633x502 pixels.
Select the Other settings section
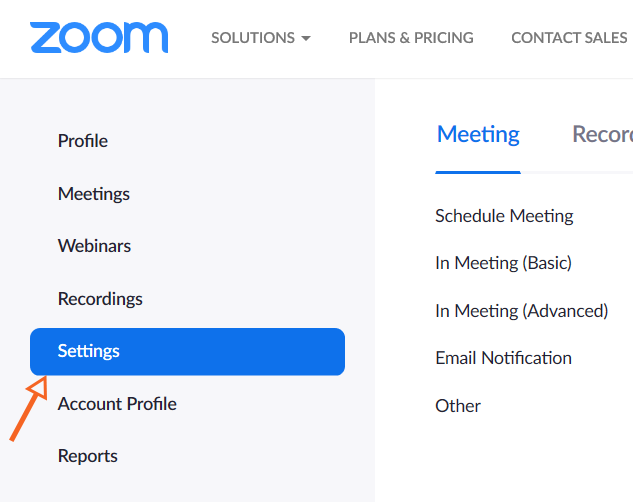[458, 406]
